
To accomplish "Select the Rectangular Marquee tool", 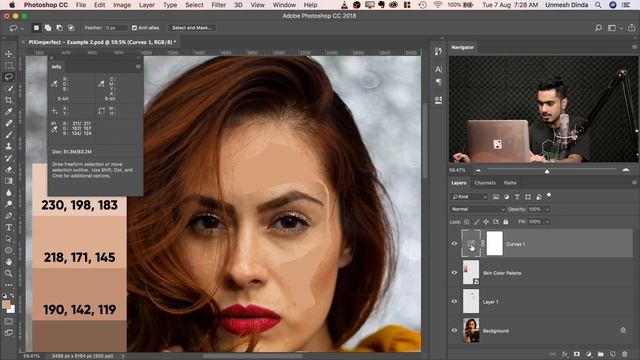I will point(9,65).
